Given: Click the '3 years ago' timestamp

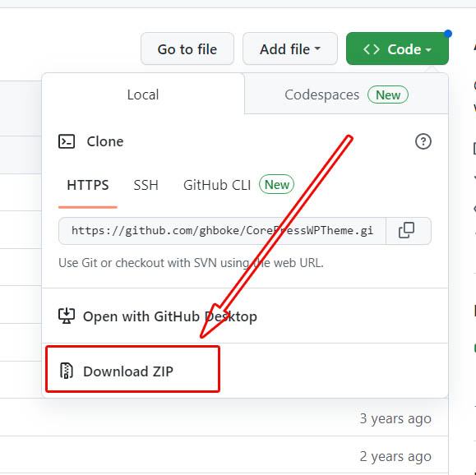Looking at the screenshot, I should (x=395, y=419).
